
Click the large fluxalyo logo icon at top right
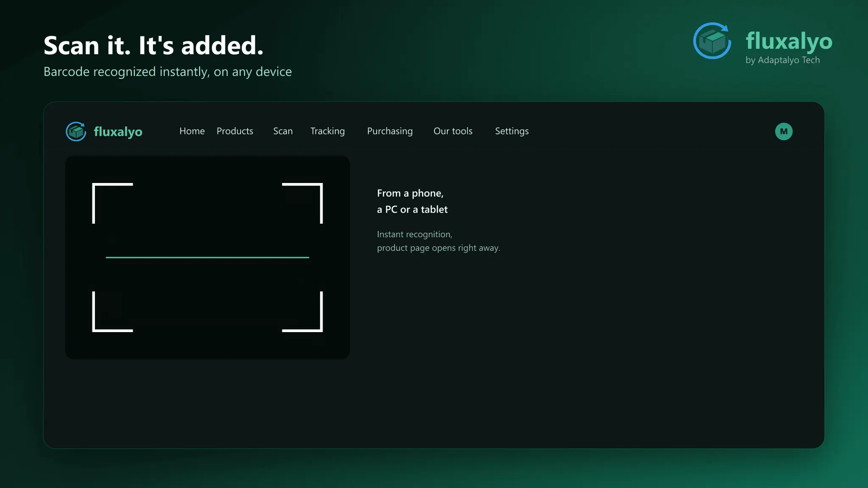coord(712,41)
